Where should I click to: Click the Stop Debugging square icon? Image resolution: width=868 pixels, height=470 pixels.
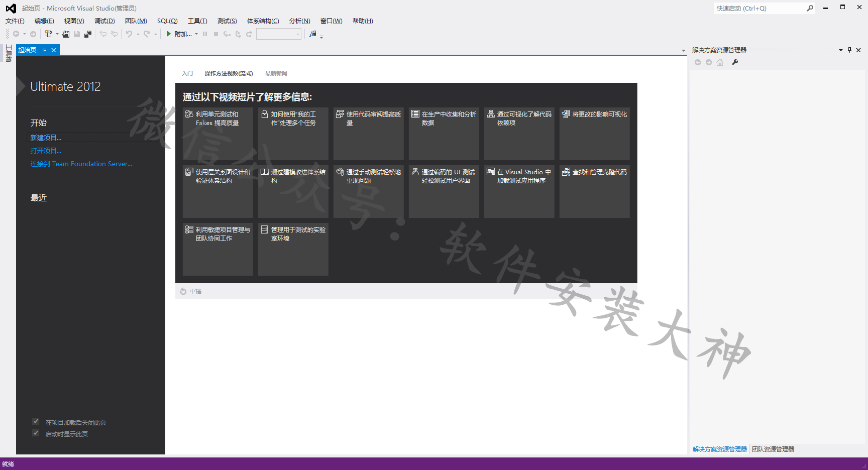216,34
